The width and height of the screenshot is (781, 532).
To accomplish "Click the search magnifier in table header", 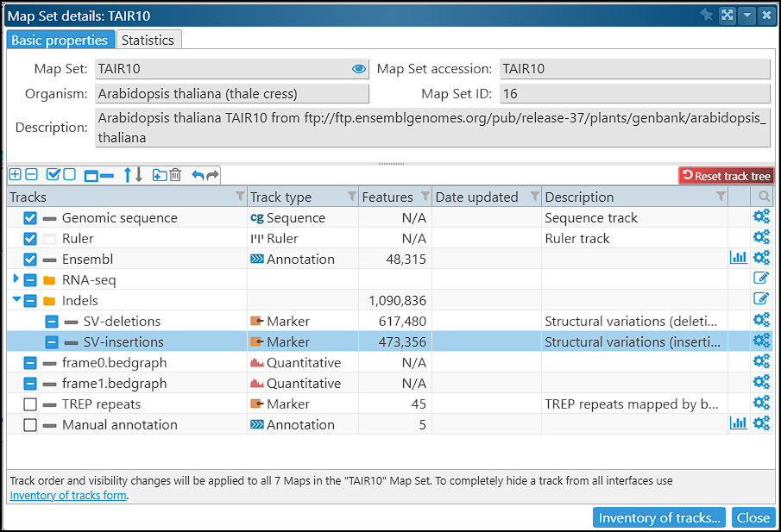I will click(764, 197).
